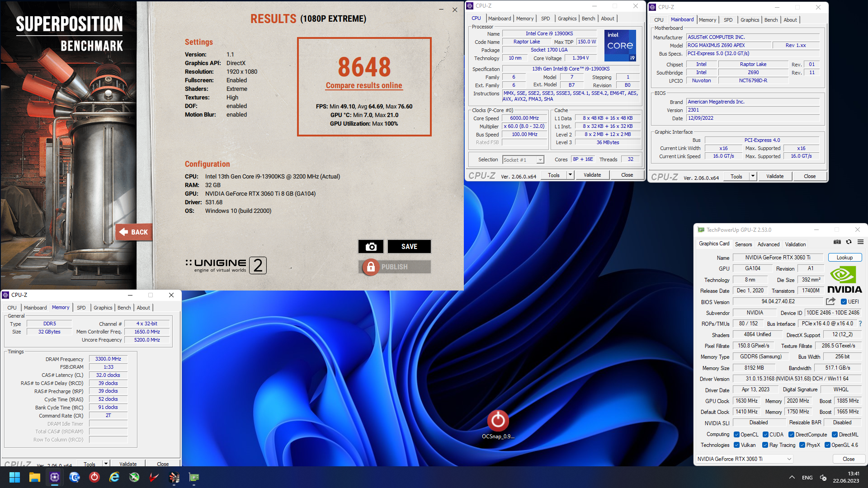
Task: Click the Intel Core i9 logo in CPU-Z
Action: coord(620,45)
